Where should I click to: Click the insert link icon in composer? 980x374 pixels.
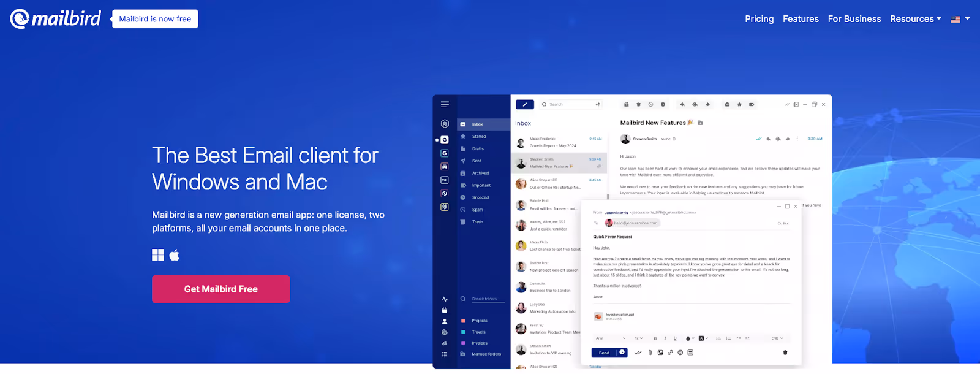(x=670, y=353)
